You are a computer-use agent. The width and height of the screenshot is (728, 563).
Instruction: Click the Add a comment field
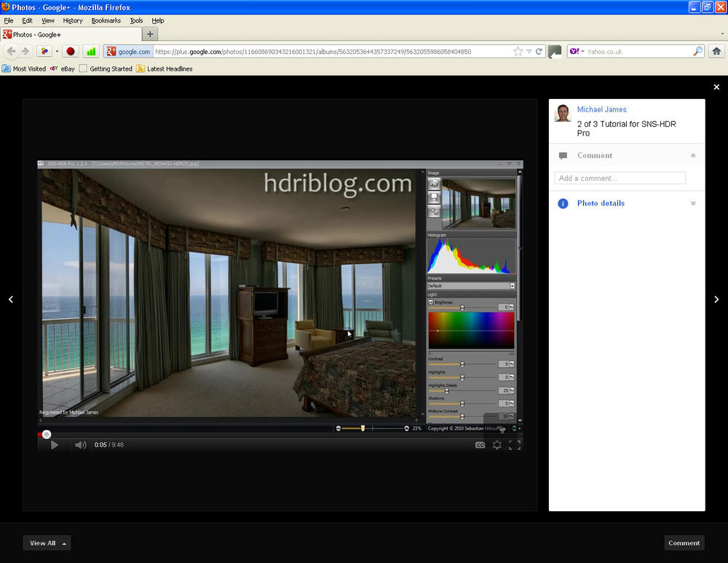(620, 178)
